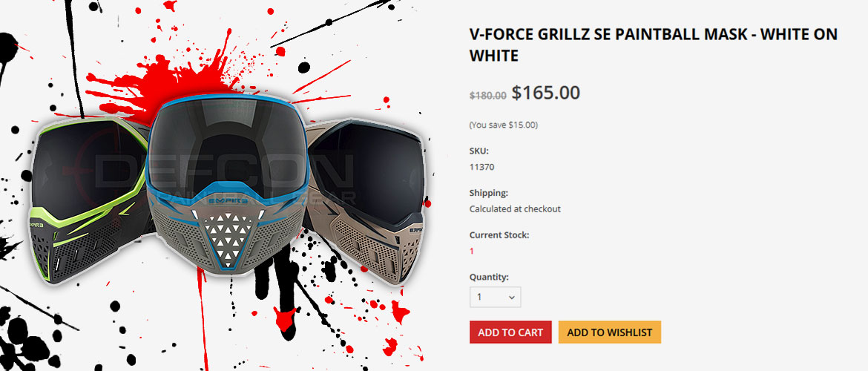The image size is (868, 371).
Task: Click the V-Force Grillz SE product title
Action: click(653, 45)
